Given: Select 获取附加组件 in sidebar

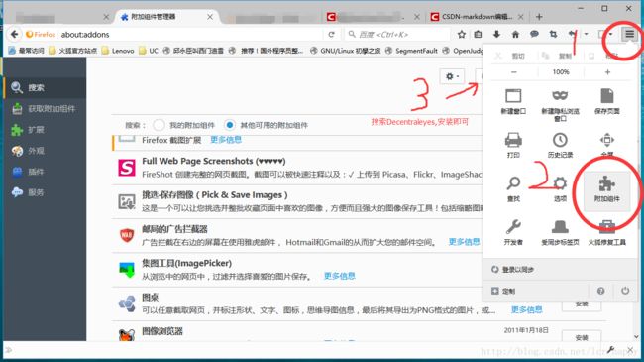Looking at the screenshot, I should [45, 109].
